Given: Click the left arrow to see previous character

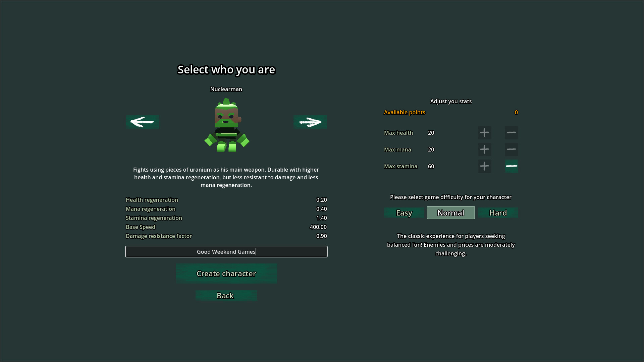Looking at the screenshot, I should coord(142,122).
